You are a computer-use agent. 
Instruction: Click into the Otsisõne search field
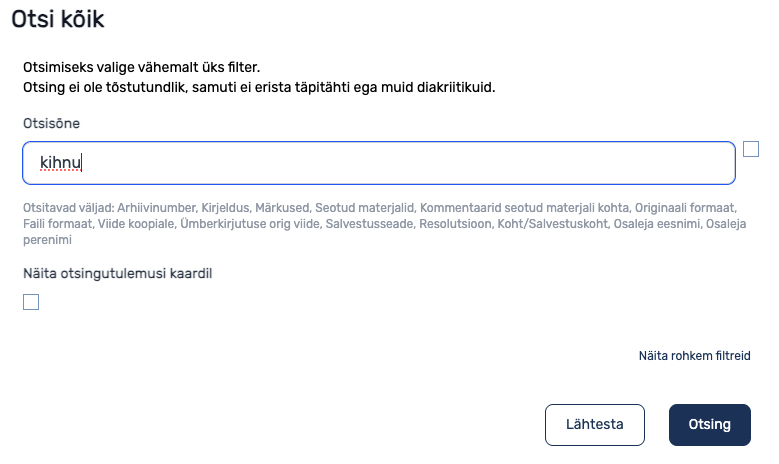click(379, 163)
